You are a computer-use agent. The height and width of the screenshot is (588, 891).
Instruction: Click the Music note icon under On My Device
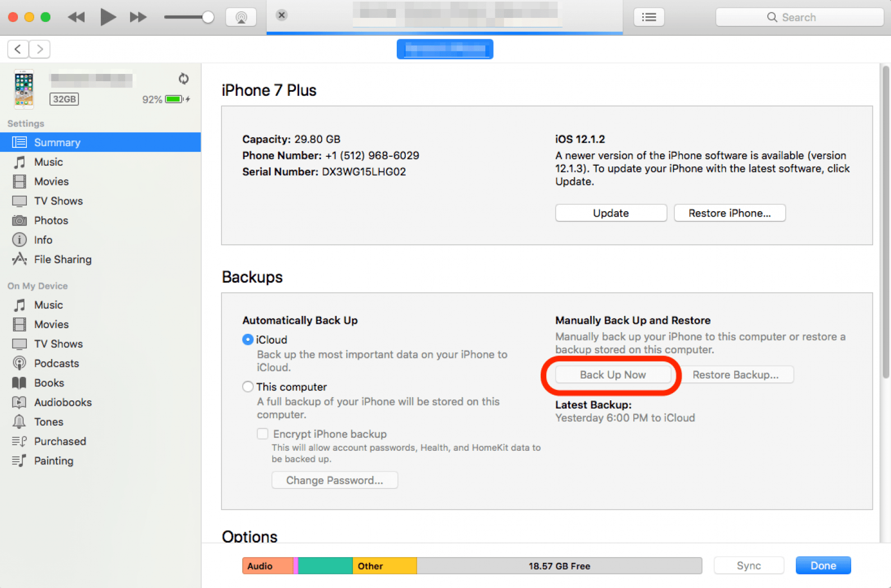(x=20, y=305)
